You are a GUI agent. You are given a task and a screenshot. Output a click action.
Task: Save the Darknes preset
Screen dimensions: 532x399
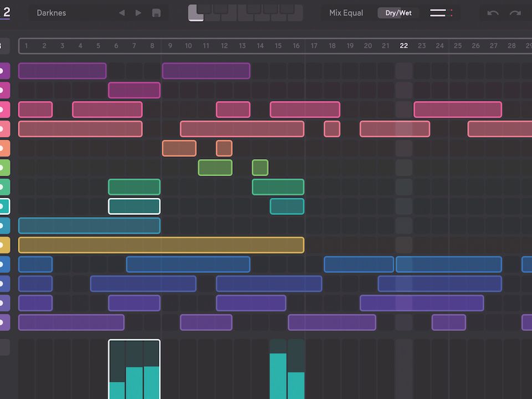click(156, 13)
